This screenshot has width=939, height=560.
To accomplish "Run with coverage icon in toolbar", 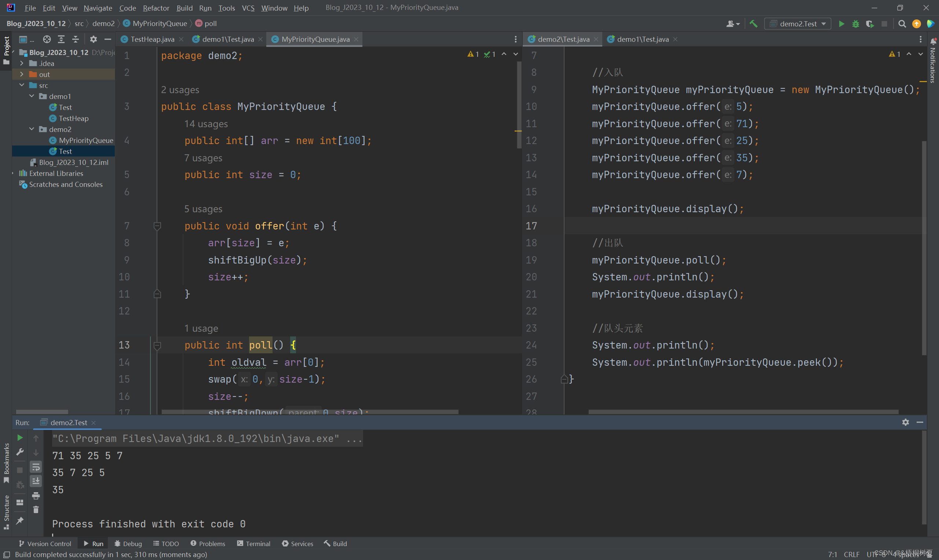I will [x=870, y=24].
